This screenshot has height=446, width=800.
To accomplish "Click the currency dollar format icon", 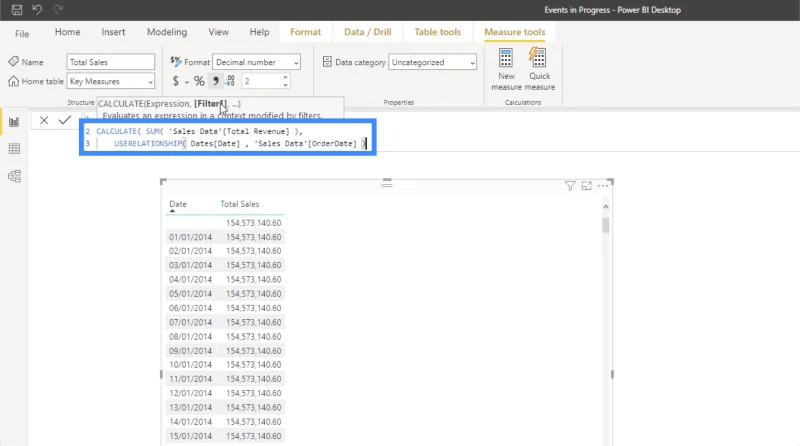I will pyautogui.click(x=176, y=81).
